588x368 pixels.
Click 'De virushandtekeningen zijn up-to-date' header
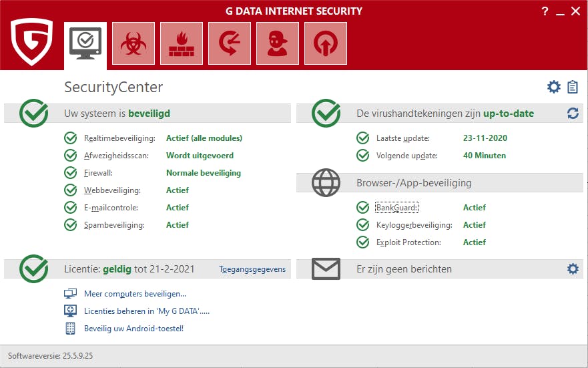[445, 114]
